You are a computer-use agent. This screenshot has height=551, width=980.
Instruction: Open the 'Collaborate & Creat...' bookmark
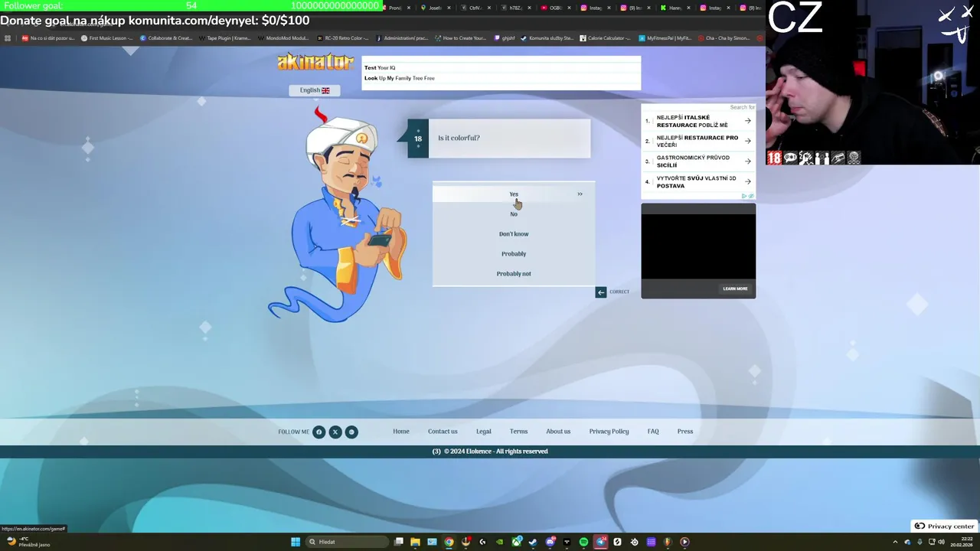[166, 37]
